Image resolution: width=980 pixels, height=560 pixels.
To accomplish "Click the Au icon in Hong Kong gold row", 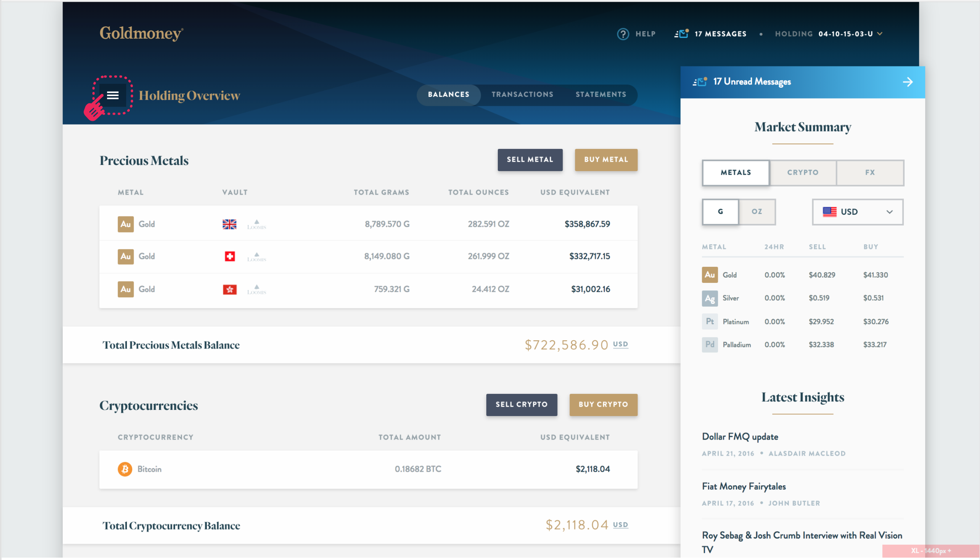I will [126, 289].
